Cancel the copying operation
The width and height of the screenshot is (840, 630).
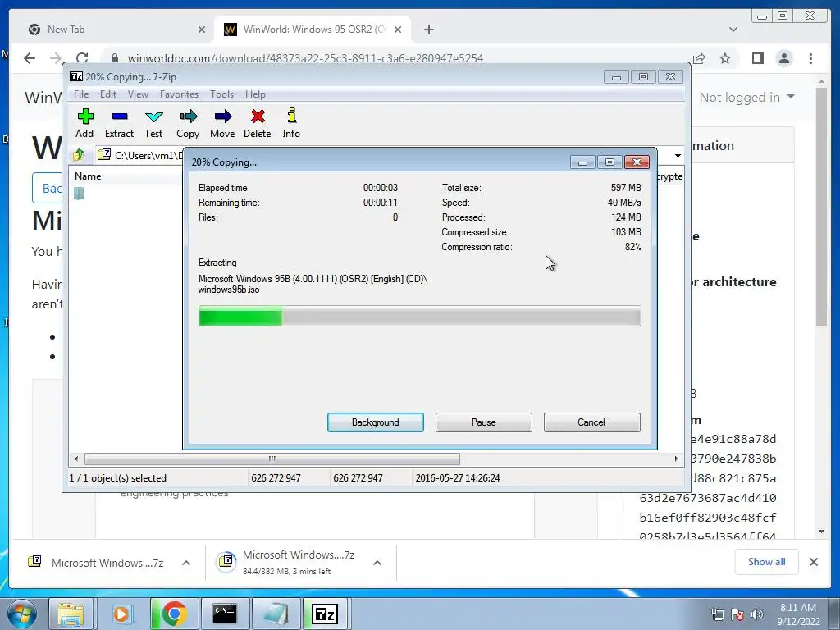coord(592,422)
